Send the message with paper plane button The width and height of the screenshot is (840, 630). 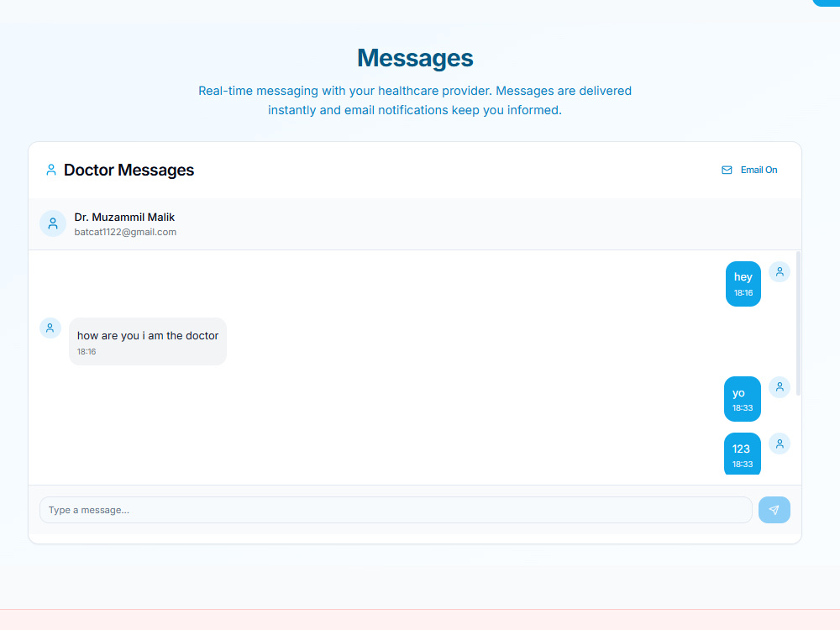[x=774, y=510]
